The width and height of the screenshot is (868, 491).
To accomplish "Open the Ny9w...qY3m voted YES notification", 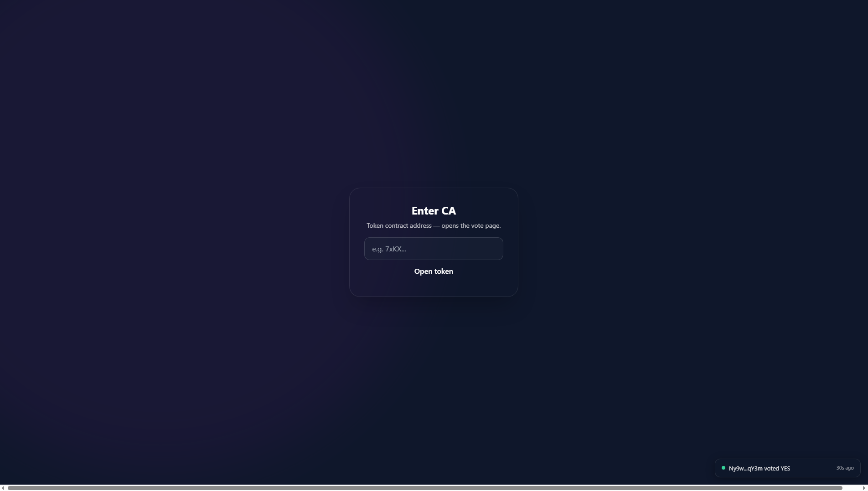I will (787, 468).
